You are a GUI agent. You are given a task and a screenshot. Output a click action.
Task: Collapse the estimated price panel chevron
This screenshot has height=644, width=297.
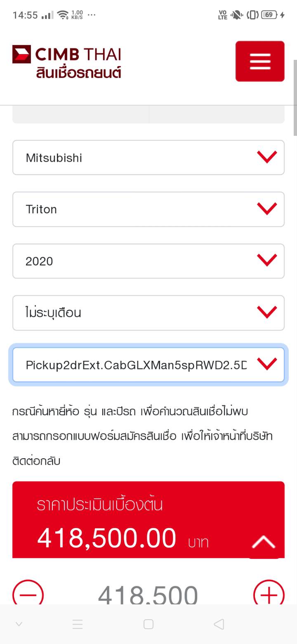264,542
